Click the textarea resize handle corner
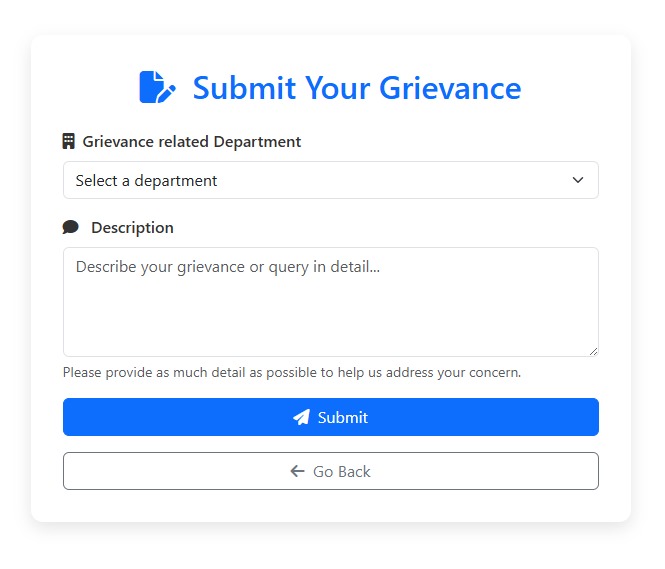Viewport: 665px width, 569px height. click(x=593, y=351)
